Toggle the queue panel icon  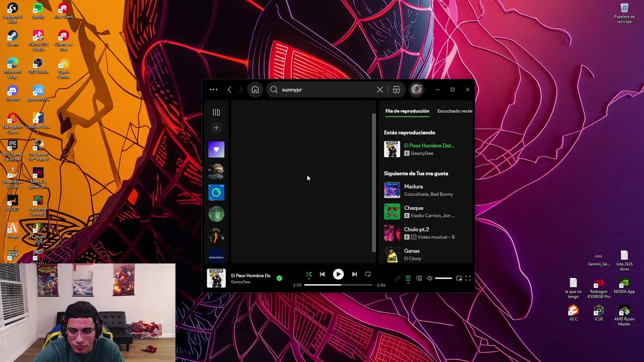pyautogui.click(x=408, y=278)
